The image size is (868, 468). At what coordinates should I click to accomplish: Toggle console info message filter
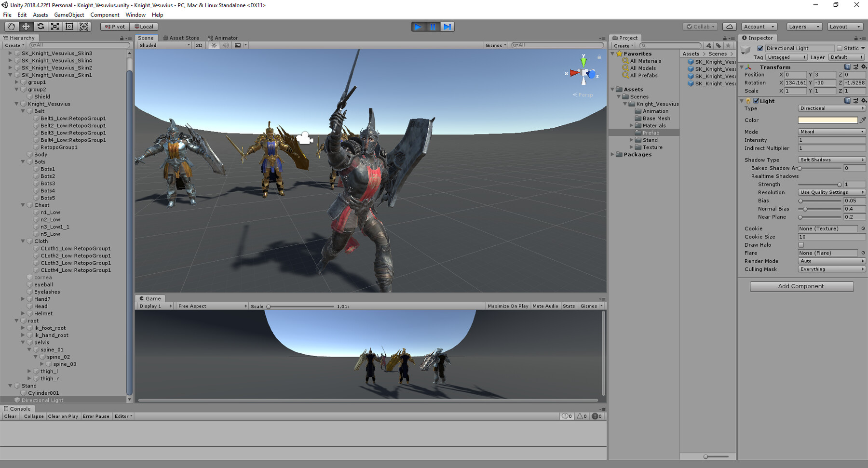coord(567,416)
